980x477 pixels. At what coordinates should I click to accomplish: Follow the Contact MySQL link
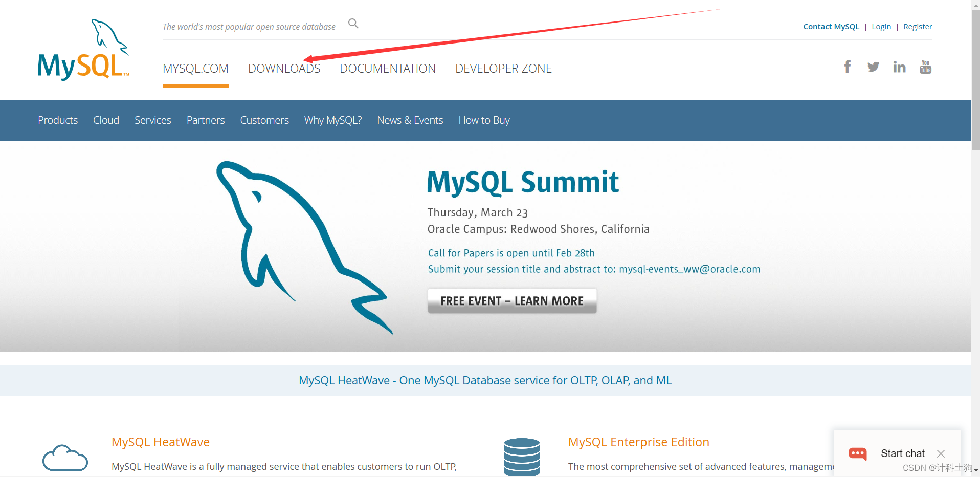click(831, 27)
